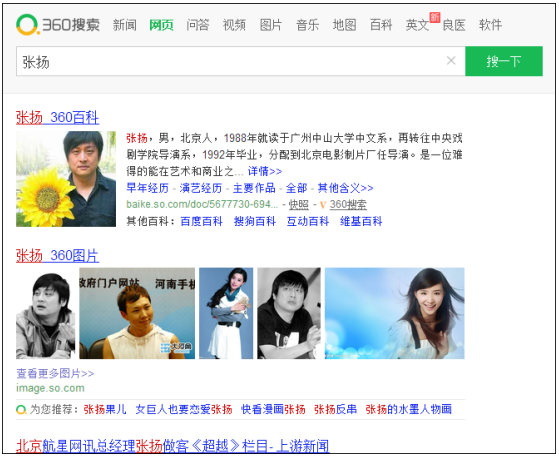Click the orange V verification icon
559x456 pixels.
(323, 205)
